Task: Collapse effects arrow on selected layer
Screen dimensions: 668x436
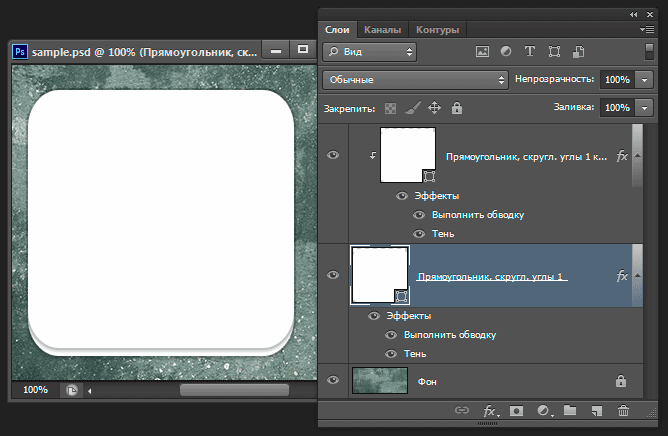Action: (637, 276)
